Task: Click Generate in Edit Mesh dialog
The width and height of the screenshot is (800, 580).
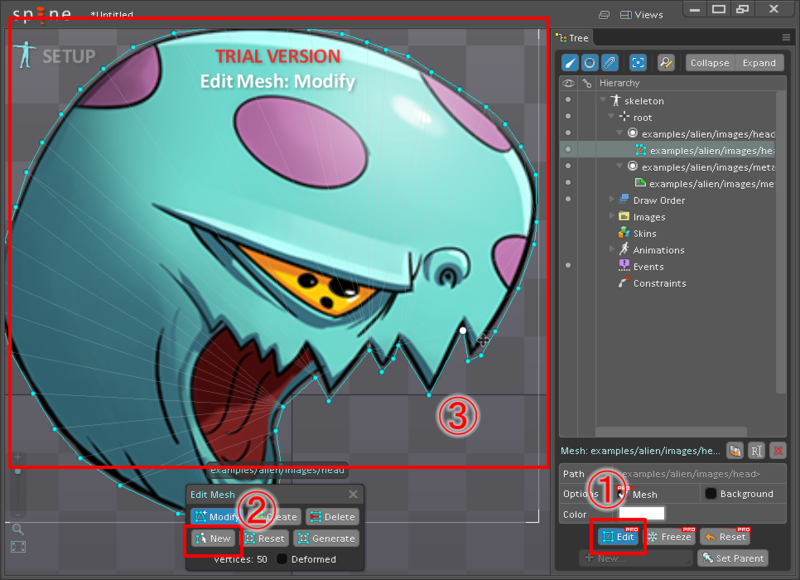Action: pyautogui.click(x=326, y=539)
